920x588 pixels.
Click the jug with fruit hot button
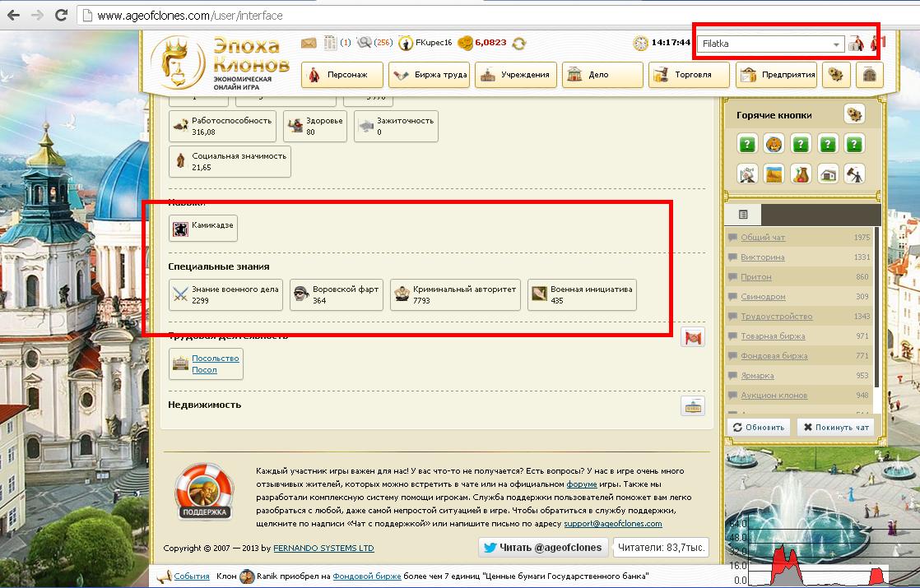[801, 174]
